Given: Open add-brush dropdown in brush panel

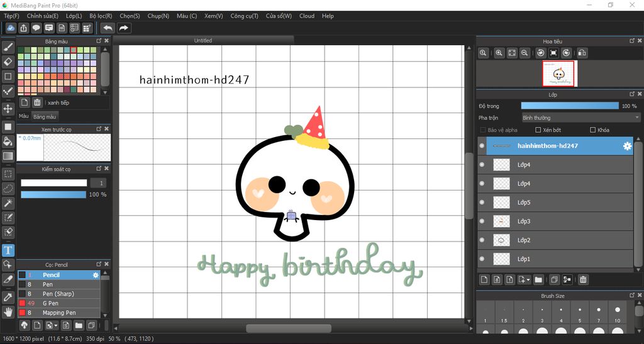Looking at the screenshot, I should click(56, 326).
